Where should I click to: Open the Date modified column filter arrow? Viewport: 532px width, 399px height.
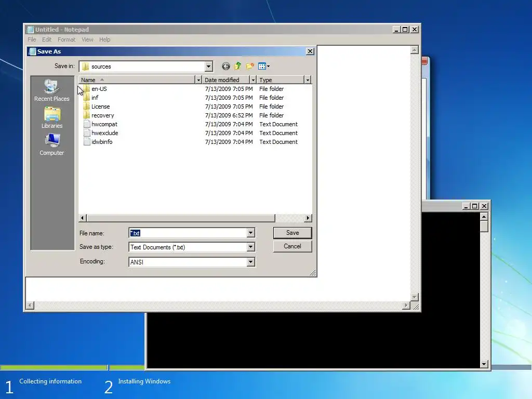pyautogui.click(x=253, y=80)
